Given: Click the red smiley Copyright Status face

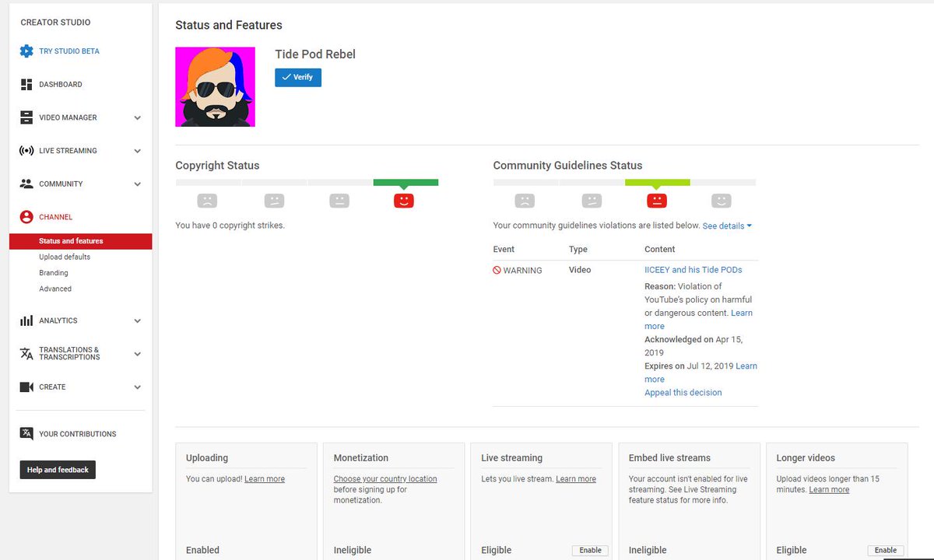Looking at the screenshot, I should pos(404,201).
